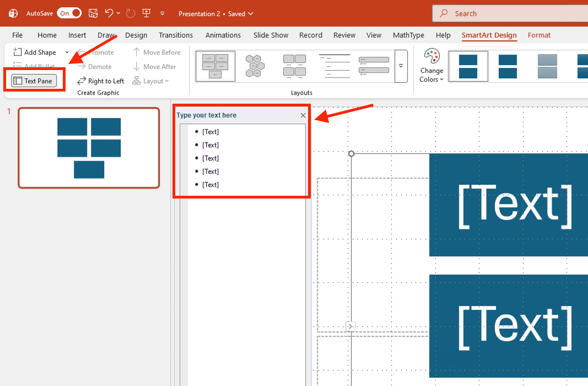Click the Save icon in title bar
This screenshot has height=386, width=588.
[93, 13]
